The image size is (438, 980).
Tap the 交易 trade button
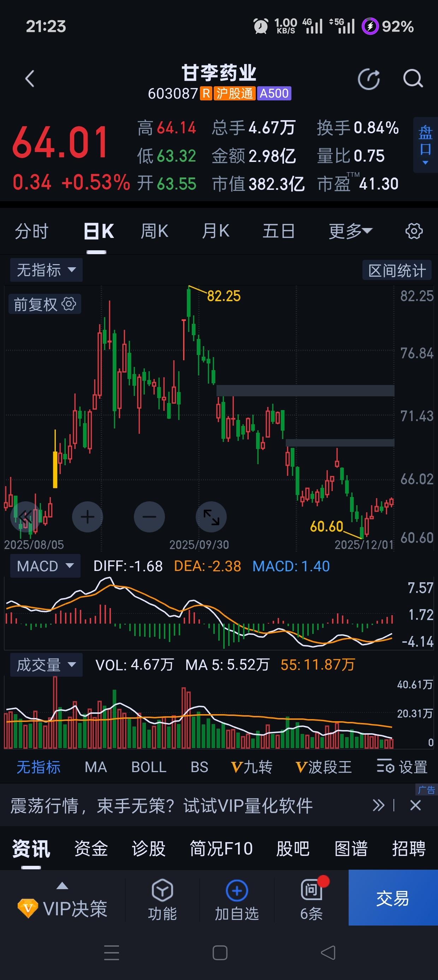point(393,898)
